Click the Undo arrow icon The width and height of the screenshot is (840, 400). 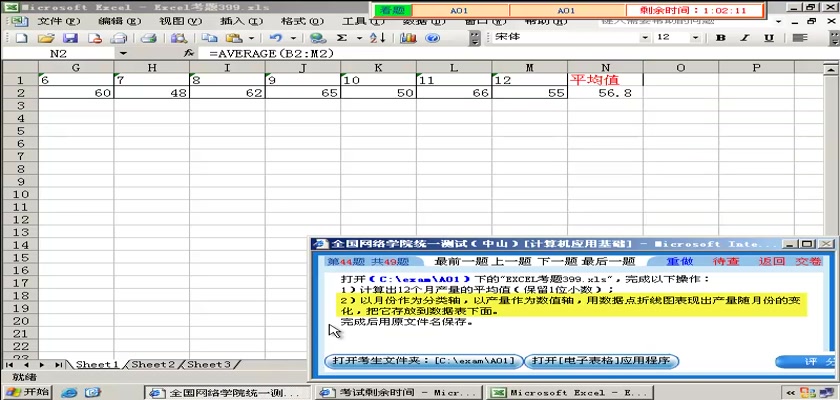tap(276, 38)
